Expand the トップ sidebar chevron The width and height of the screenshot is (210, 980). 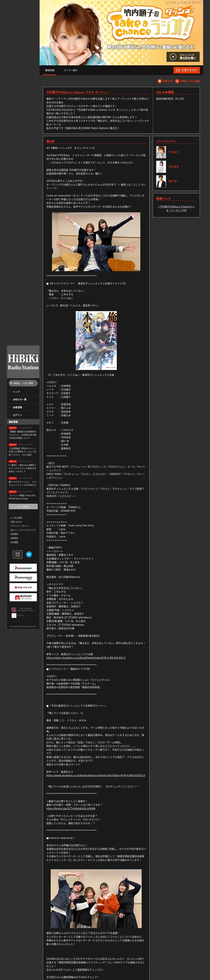click(10, 392)
